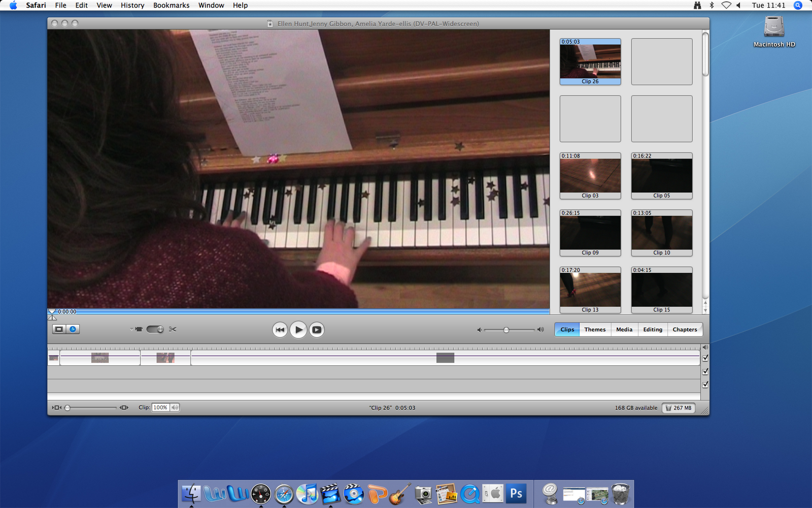This screenshot has height=508, width=812.
Task: Select Clip 26 thumbnail
Action: pos(590,61)
